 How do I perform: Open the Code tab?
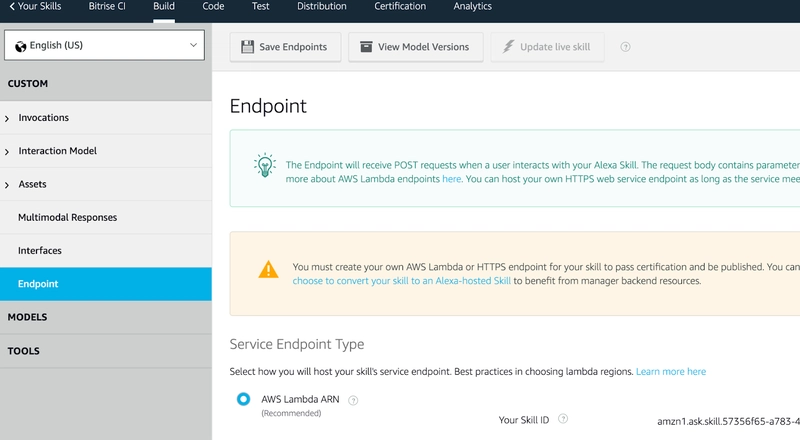213,6
